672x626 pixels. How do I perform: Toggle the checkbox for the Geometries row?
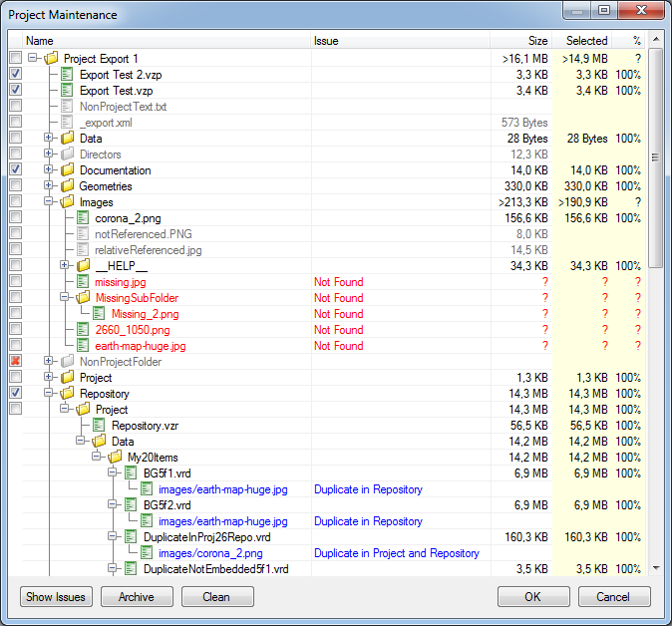click(15, 186)
